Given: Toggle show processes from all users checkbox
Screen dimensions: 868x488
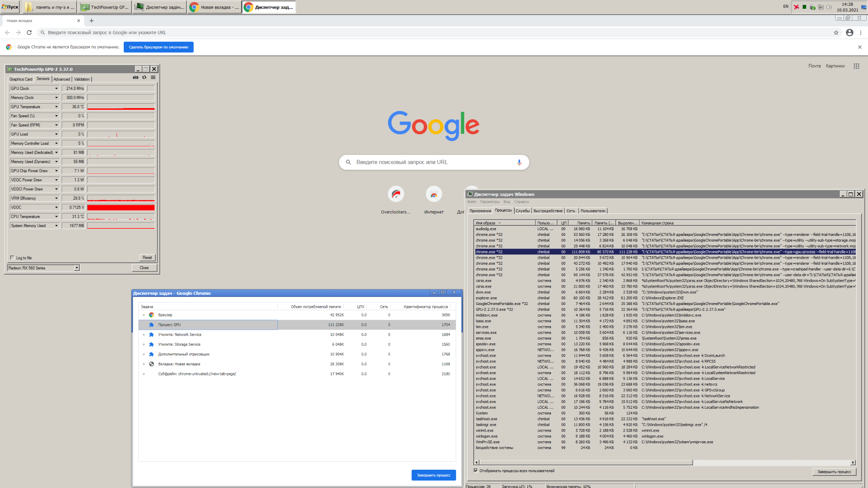Looking at the screenshot, I should (476, 471).
